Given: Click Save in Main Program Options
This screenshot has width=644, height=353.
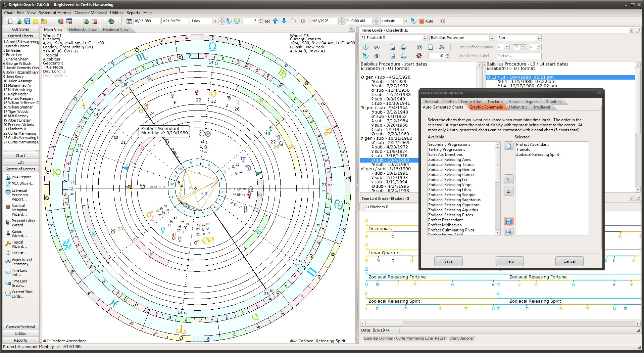Looking at the screenshot, I should coord(448,261).
